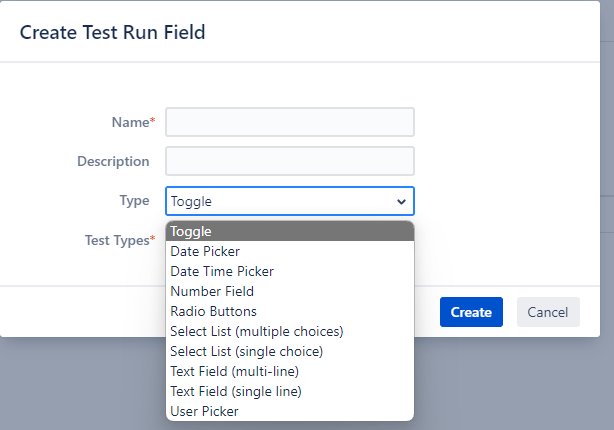Viewport: 614px width, 430px height.
Task: Select Date Time Picker option
Action: click(222, 271)
